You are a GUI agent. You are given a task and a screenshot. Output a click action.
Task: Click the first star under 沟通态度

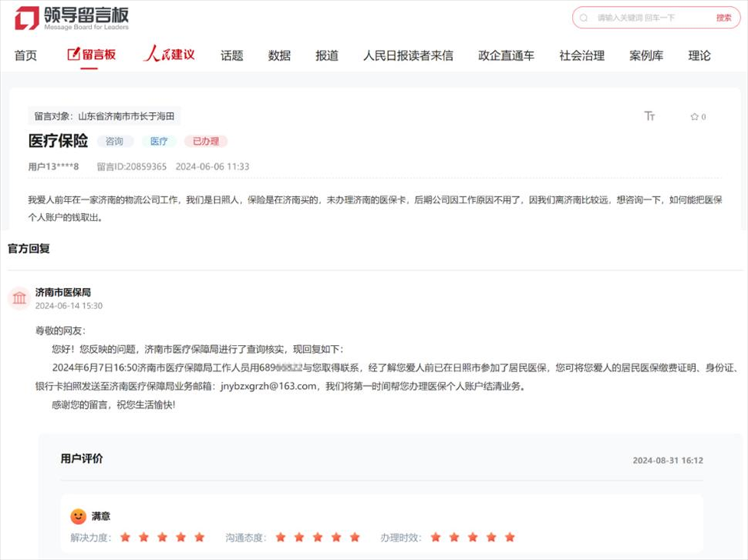[x=279, y=537]
